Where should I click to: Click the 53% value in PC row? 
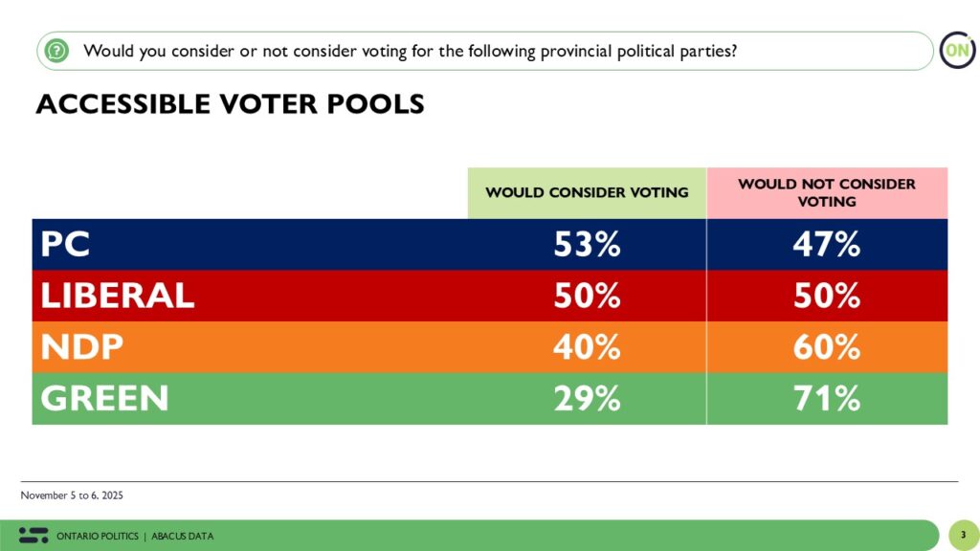pyautogui.click(x=588, y=245)
